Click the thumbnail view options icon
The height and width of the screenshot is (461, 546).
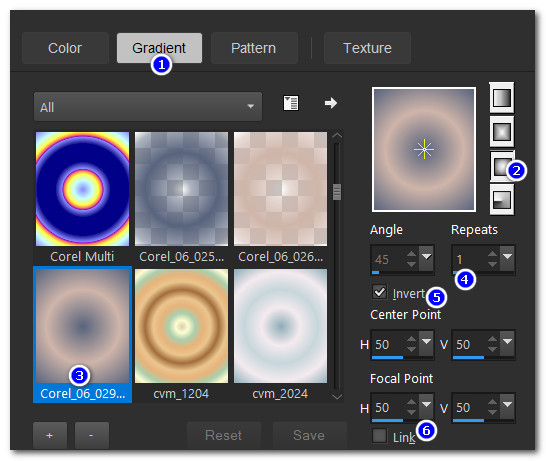tap(290, 103)
